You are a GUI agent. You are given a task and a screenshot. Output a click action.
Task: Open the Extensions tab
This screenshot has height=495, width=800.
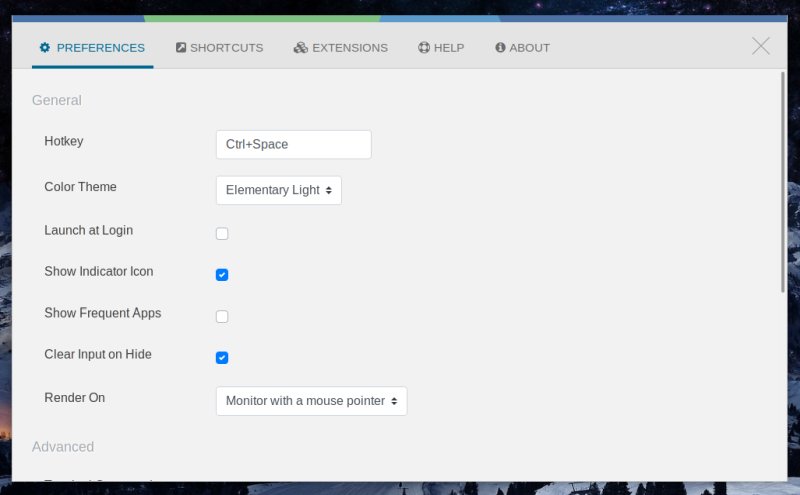click(x=340, y=48)
